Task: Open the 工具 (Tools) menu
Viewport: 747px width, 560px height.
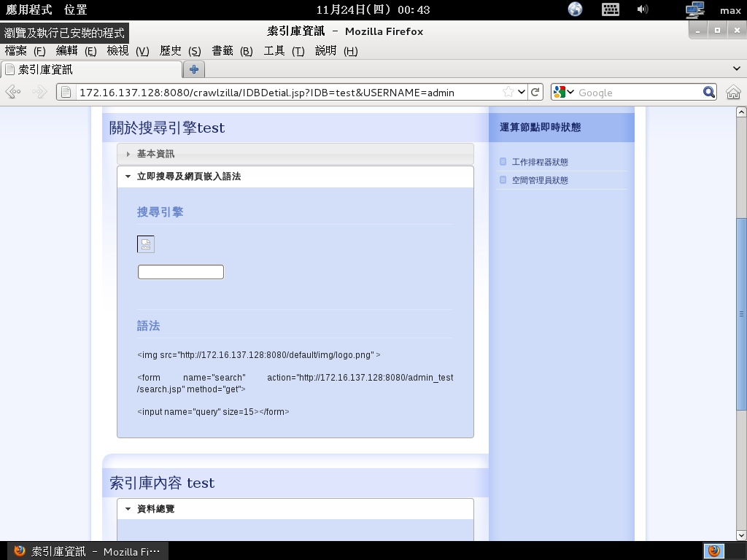Action: point(283,51)
